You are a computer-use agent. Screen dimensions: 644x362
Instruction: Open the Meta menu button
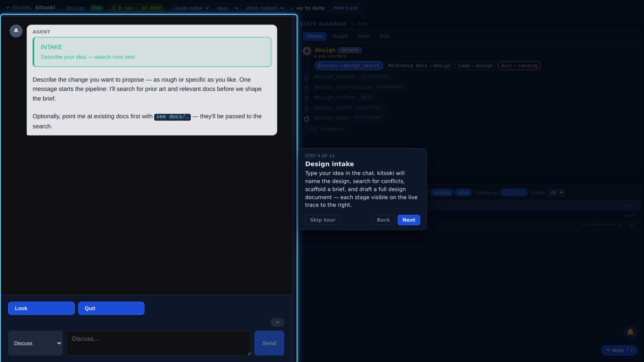pos(619,350)
